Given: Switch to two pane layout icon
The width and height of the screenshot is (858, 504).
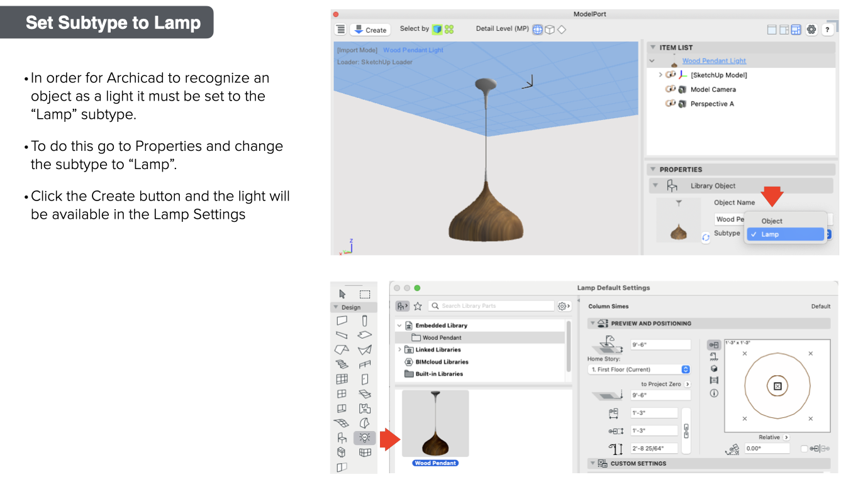Looking at the screenshot, I should point(784,30).
